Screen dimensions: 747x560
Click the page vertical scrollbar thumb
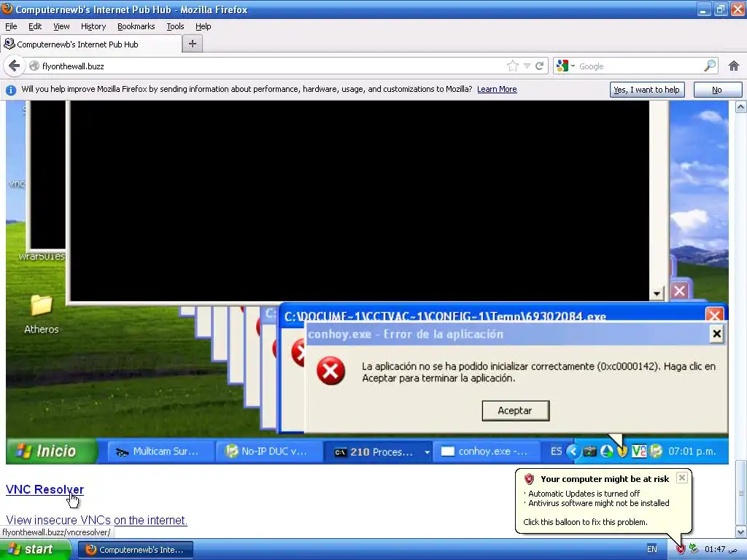tap(741, 492)
